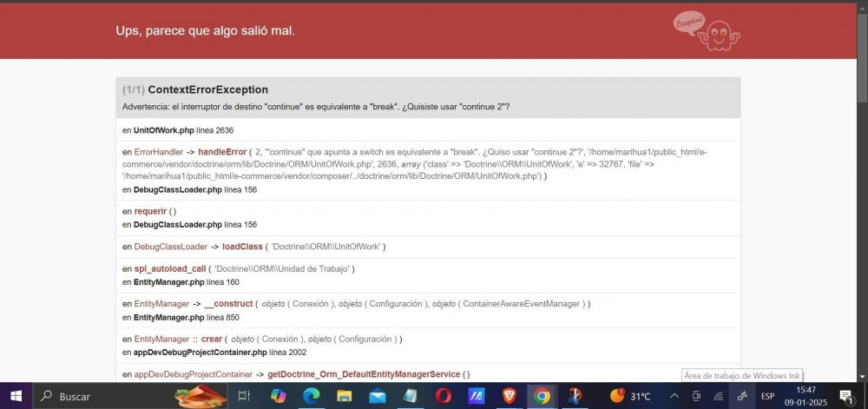Click the date 09-01-2025 in tray
The width and height of the screenshot is (868, 409).
(x=806, y=402)
